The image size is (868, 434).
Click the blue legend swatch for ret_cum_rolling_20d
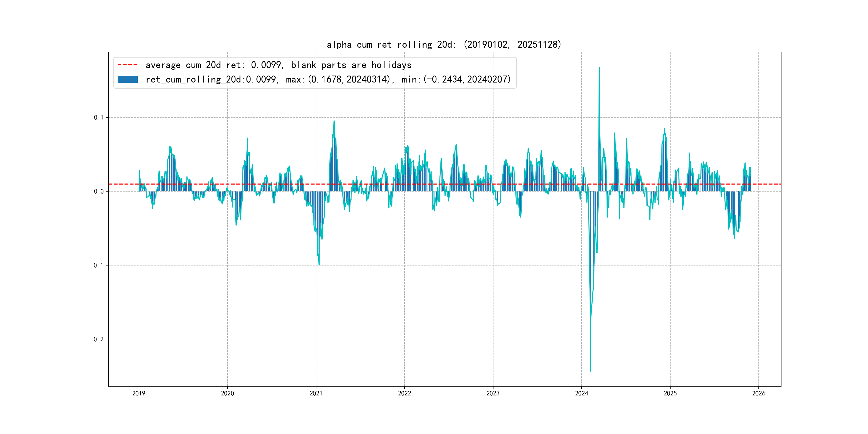coord(127,80)
